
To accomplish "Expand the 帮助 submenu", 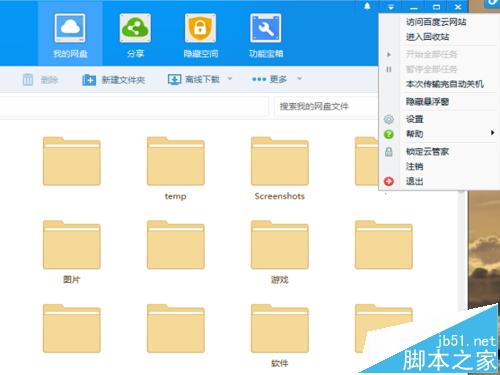I will pos(438,134).
